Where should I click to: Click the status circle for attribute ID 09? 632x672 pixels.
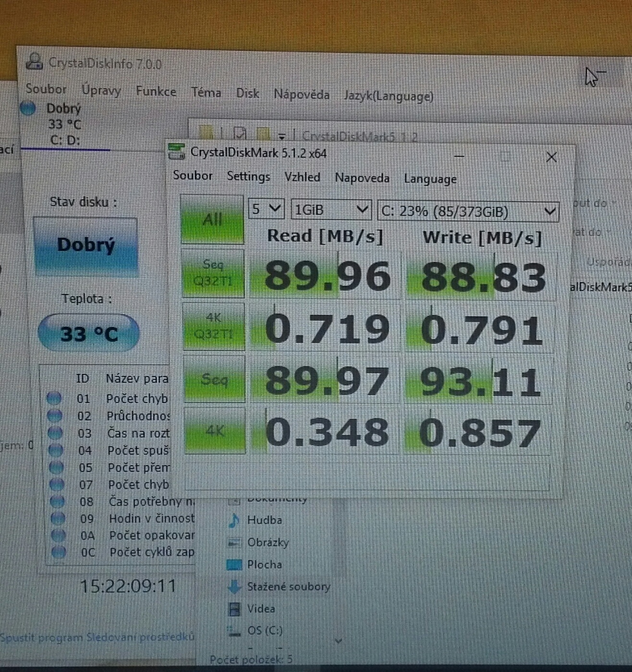coord(58,518)
